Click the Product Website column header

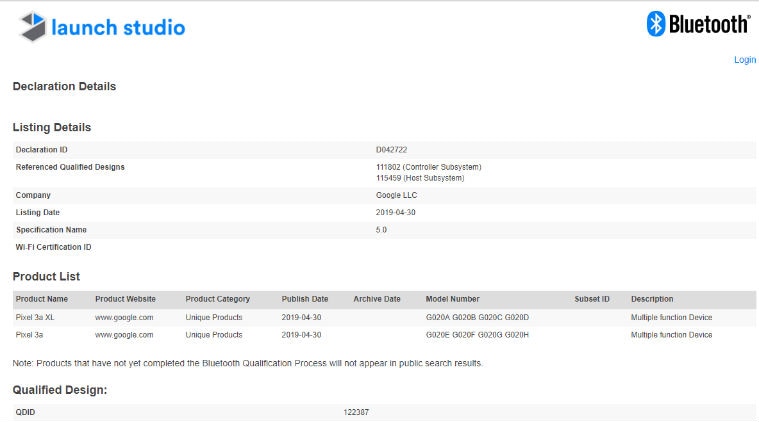(x=126, y=299)
